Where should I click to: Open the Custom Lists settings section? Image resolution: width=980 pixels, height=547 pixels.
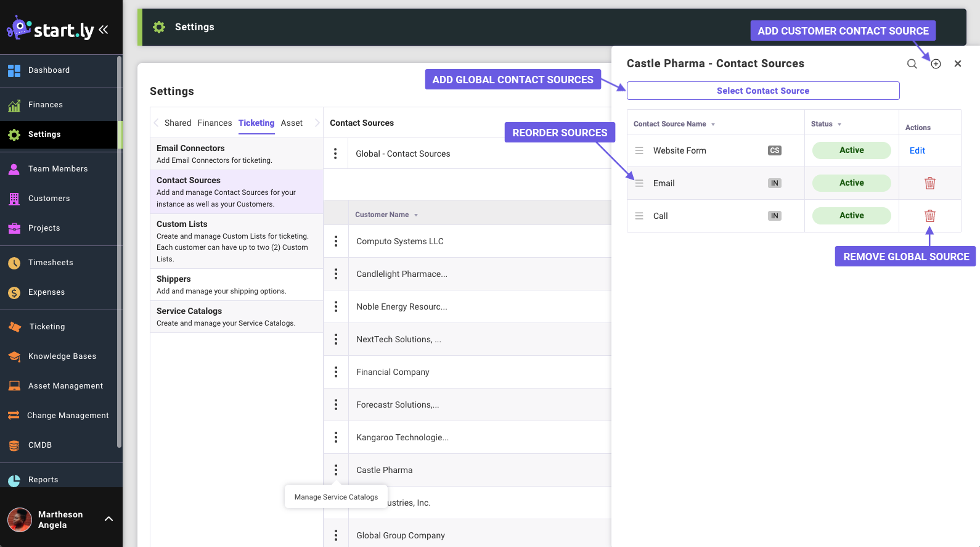click(182, 224)
